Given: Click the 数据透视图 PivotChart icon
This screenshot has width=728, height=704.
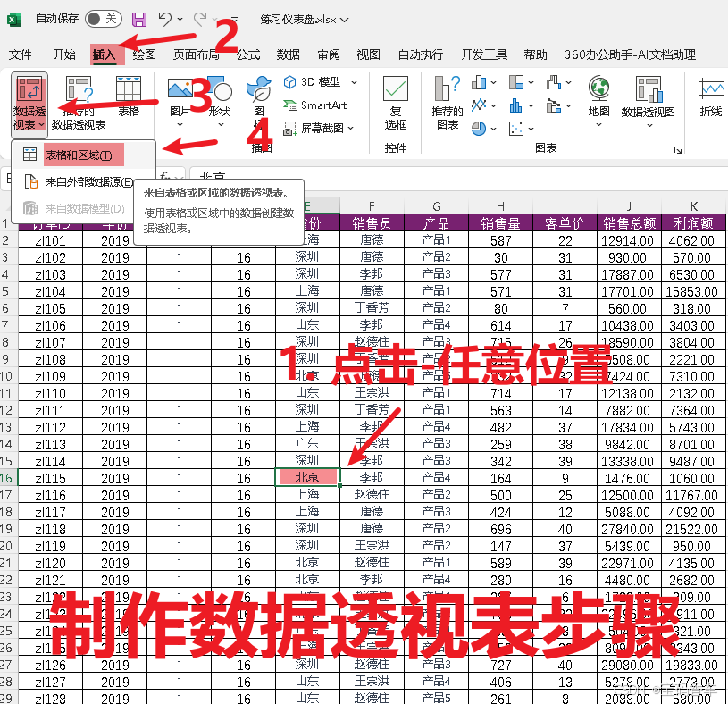Looking at the screenshot, I should coord(649,89).
